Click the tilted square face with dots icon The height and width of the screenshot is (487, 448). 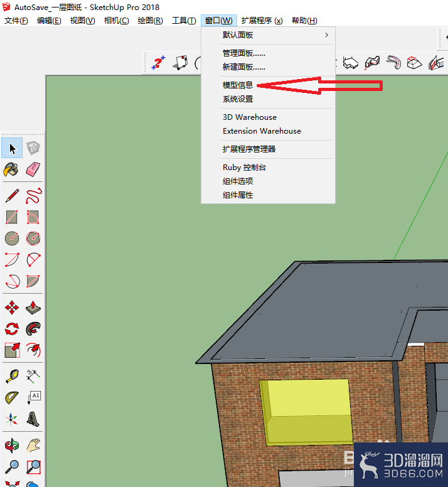tap(180, 62)
